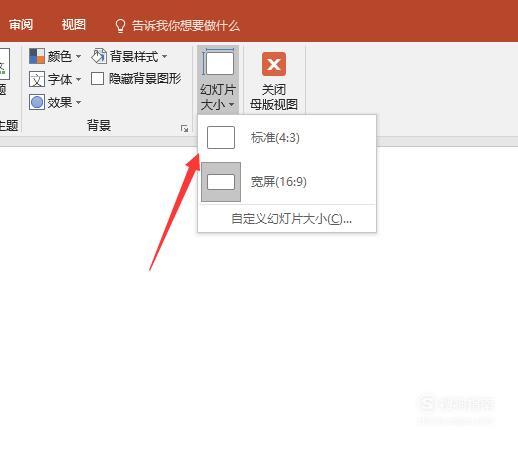This screenshot has height=450, width=518.
Task: Click the 16:9 widescreen thumbnail icon
Action: coord(221,182)
